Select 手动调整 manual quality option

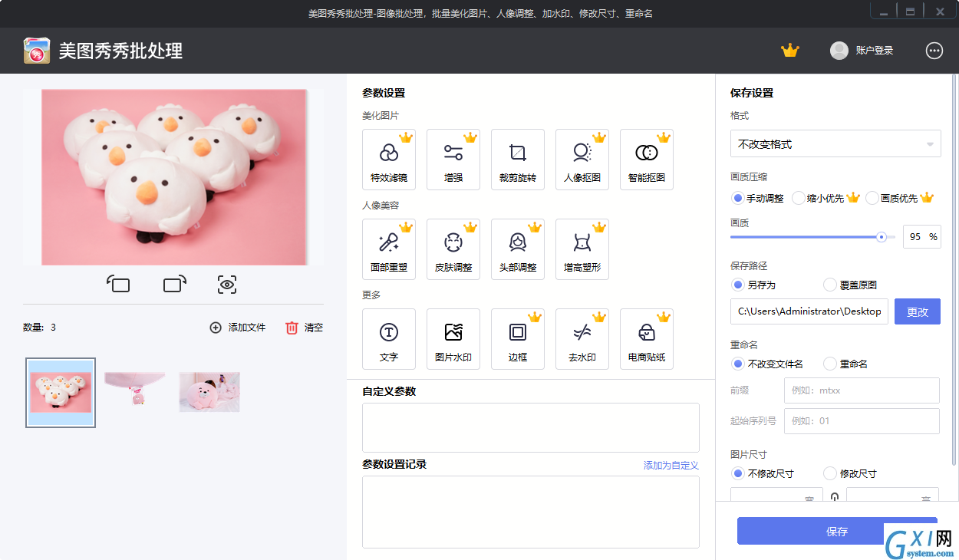point(759,198)
